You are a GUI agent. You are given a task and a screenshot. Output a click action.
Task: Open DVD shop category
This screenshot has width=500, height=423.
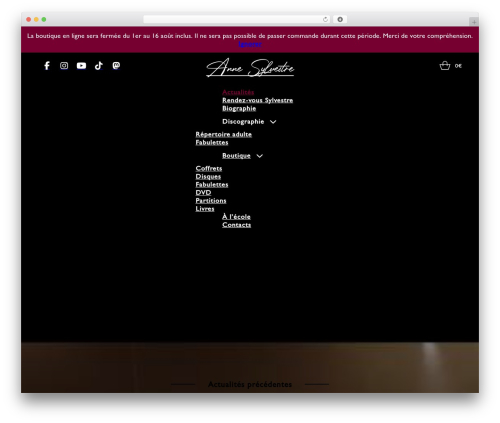(x=203, y=192)
